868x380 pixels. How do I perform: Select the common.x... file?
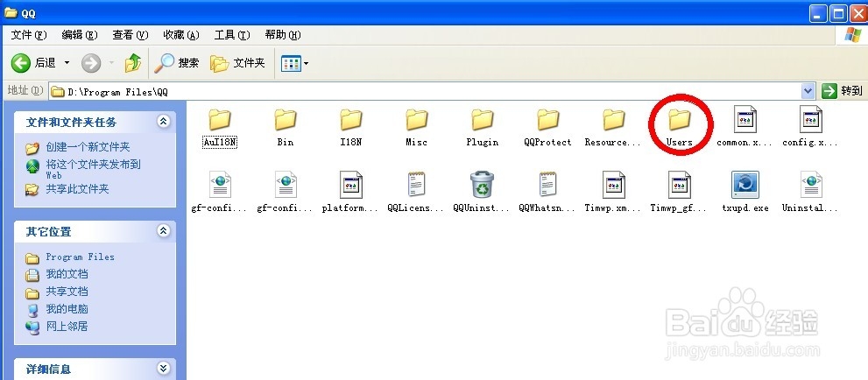[744, 129]
